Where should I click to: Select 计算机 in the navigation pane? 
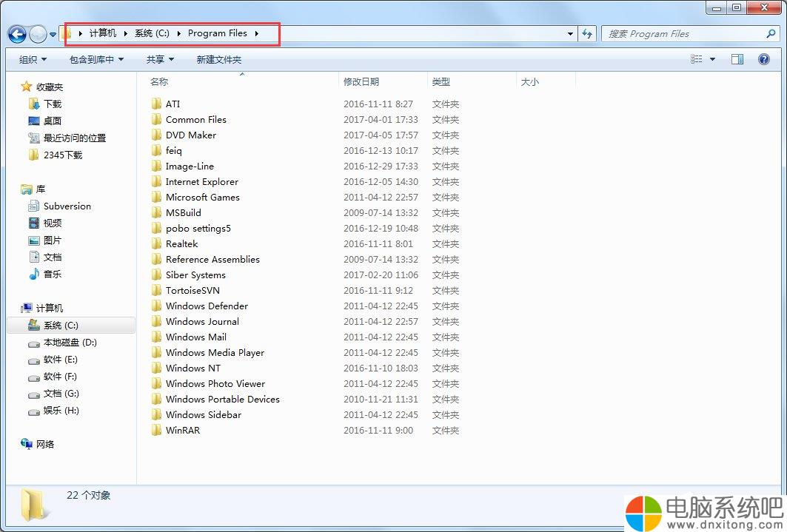pyautogui.click(x=49, y=308)
